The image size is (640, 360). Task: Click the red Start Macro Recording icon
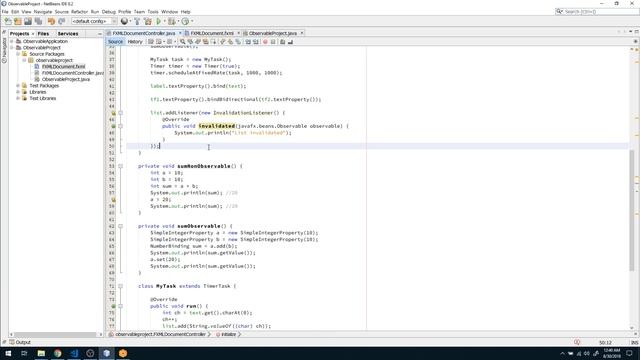point(265,42)
